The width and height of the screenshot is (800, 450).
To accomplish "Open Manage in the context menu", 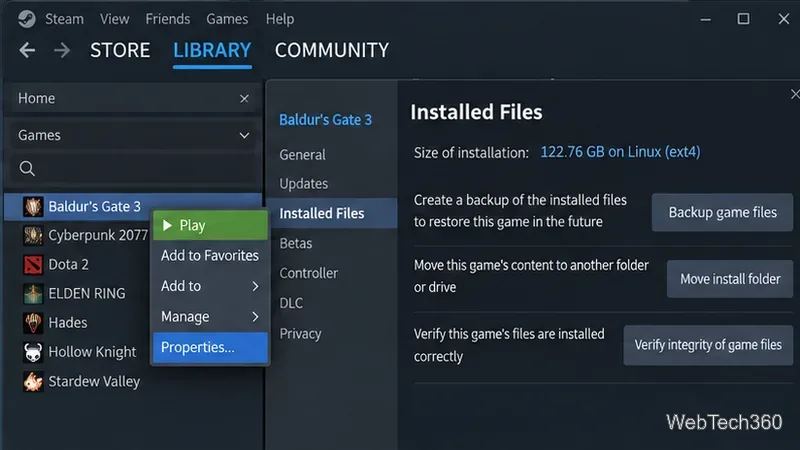I will [210, 317].
